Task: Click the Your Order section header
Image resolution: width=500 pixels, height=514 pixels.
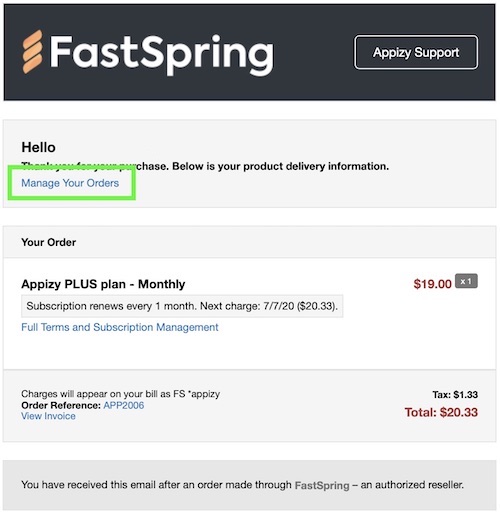Action: click(49, 242)
